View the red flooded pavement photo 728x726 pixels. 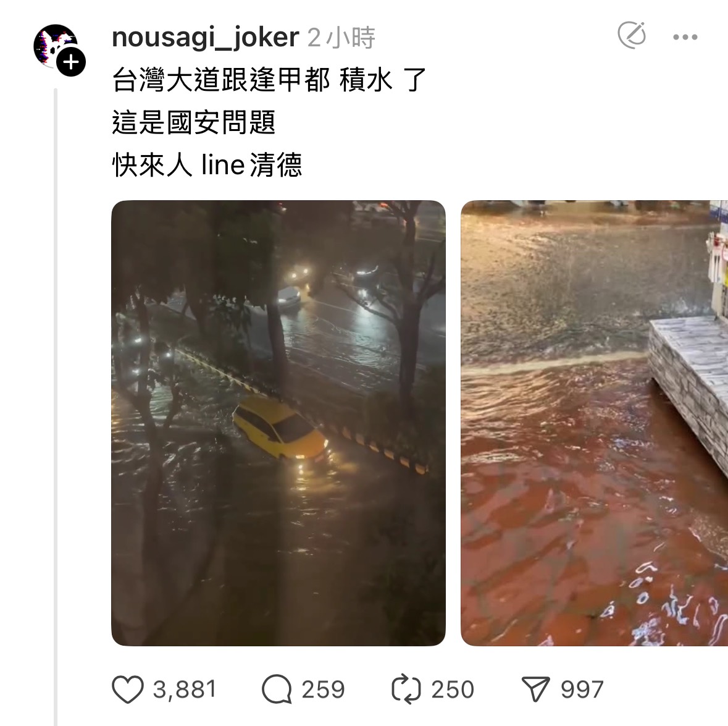(594, 423)
